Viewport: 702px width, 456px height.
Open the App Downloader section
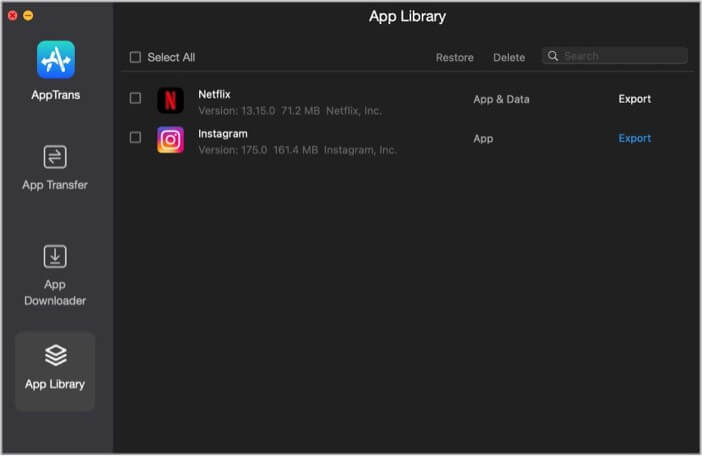(55, 275)
